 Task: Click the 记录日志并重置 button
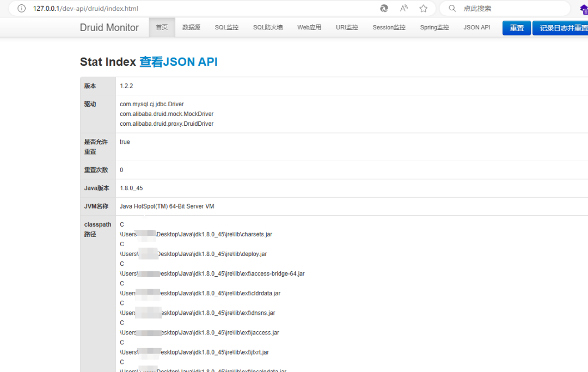point(560,28)
